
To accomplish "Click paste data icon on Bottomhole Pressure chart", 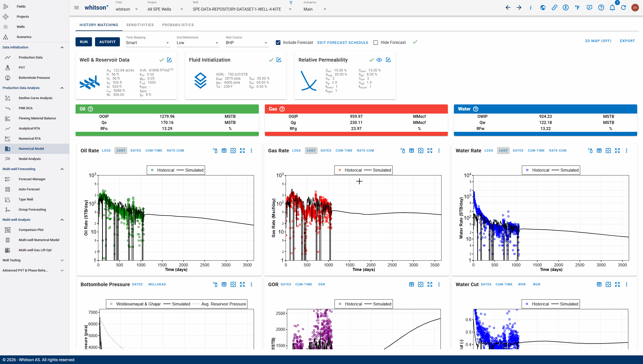I will click(x=215, y=284).
